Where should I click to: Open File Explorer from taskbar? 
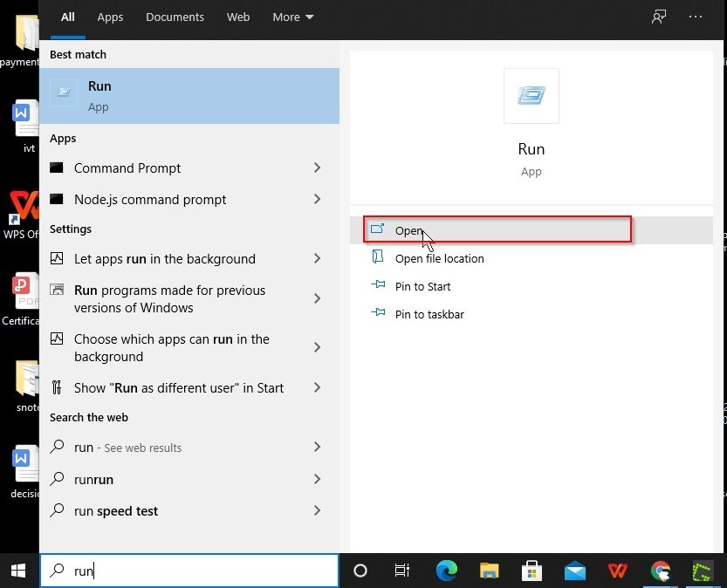pyautogui.click(x=489, y=571)
